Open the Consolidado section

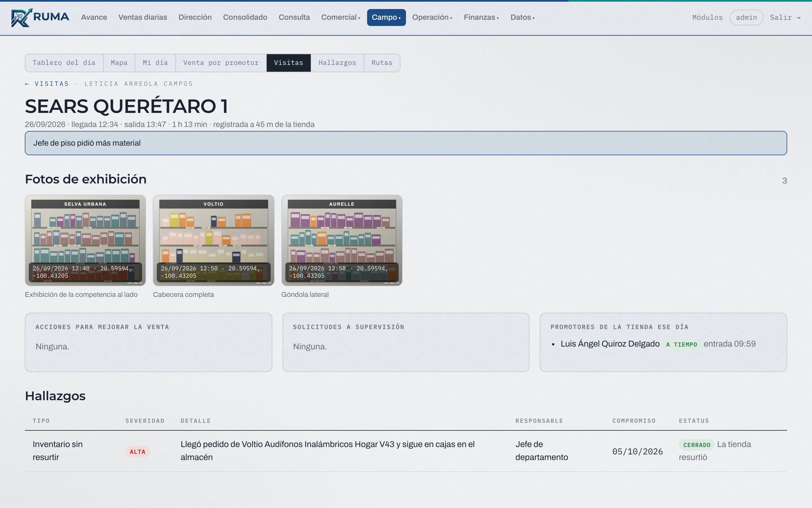245,17
